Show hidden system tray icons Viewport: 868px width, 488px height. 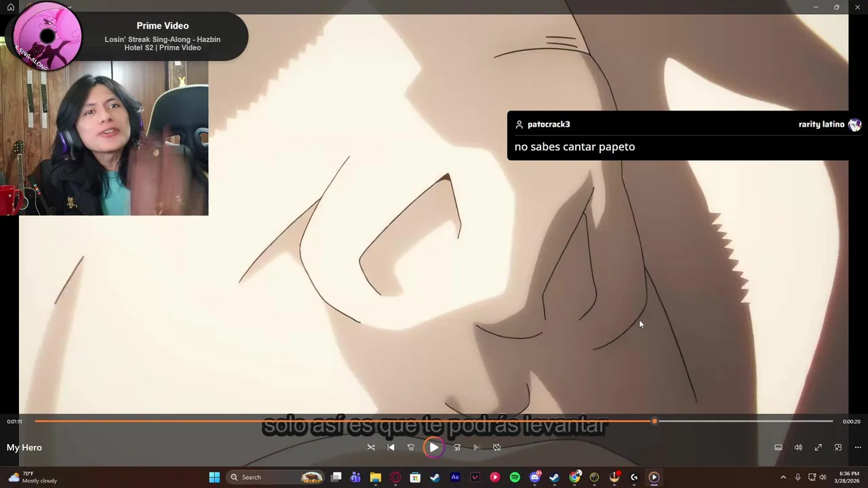pos(783,477)
